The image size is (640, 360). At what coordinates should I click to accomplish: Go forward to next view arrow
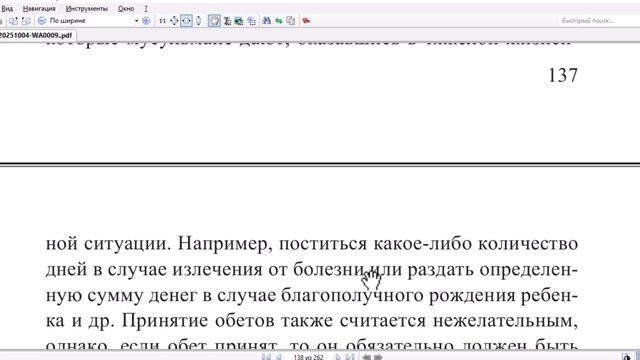coord(378,357)
